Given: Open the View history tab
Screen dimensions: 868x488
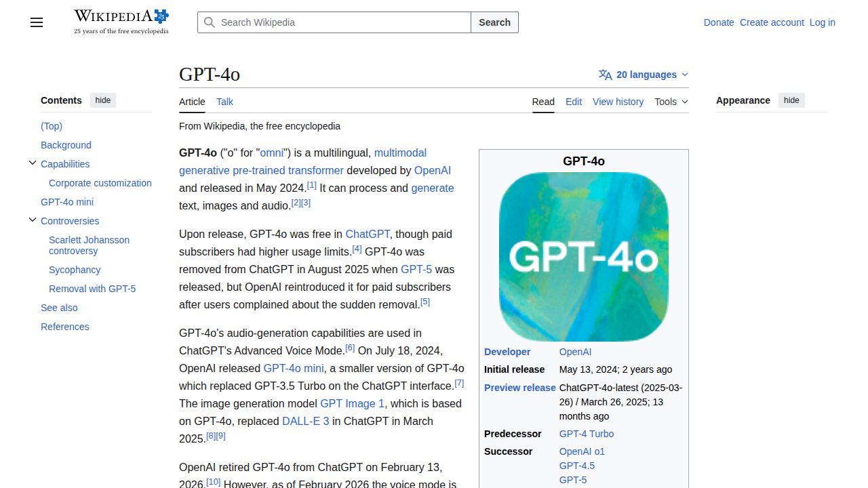Looking at the screenshot, I should coord(618,102).
